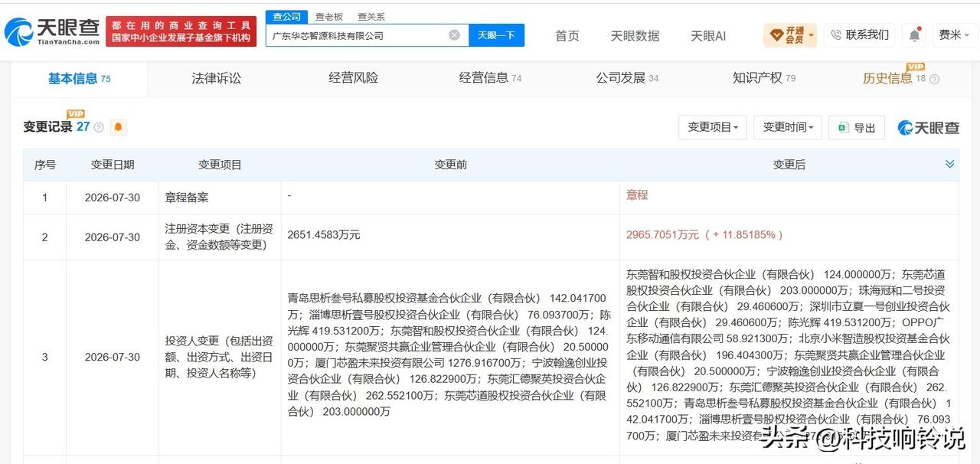Click the double-chevron collapse icon in table header
Screen dimensions: 980x464
[950, 164]
